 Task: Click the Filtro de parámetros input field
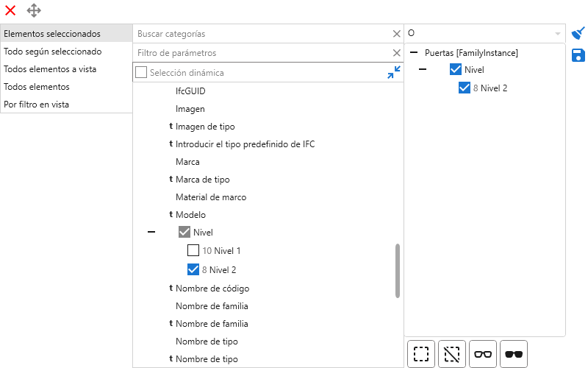261,53
